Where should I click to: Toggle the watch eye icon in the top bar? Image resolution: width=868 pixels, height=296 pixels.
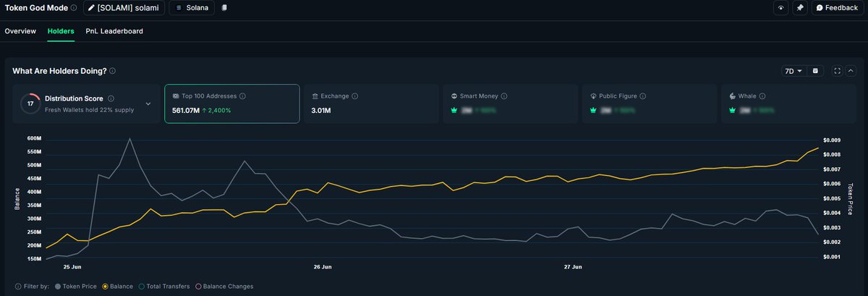[780, 8]
